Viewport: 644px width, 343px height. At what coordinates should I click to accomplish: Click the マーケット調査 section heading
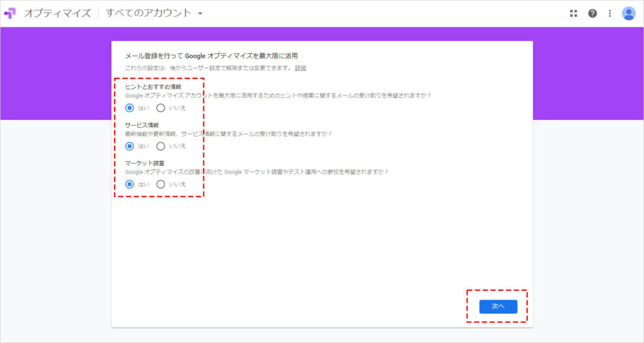click(x=145, y=163)
